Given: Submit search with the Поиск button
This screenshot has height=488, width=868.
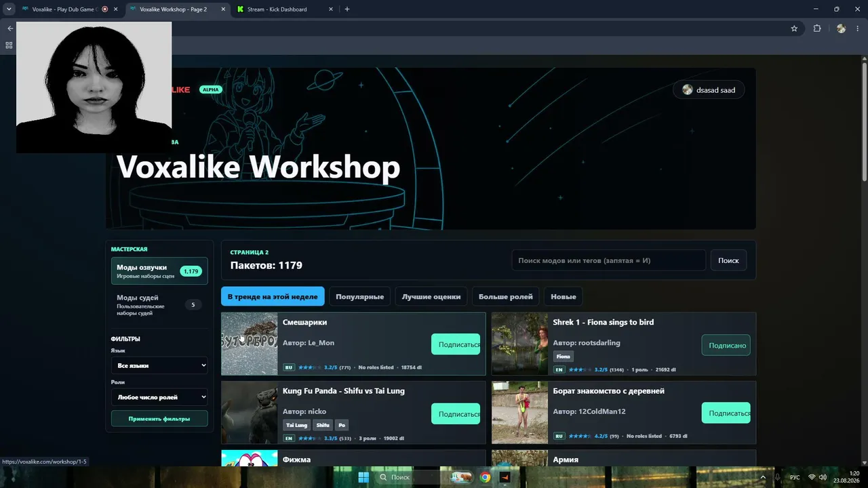Looking at the screenshot, I should [728, 260].
